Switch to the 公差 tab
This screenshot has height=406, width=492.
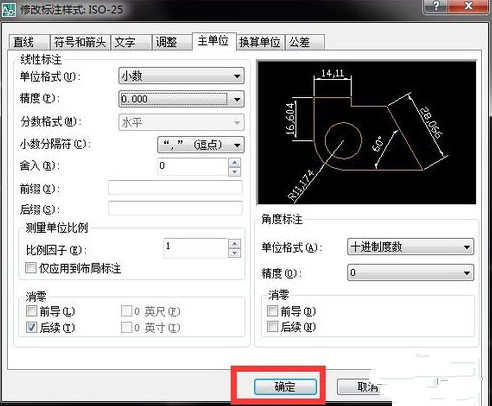(304, 42)
